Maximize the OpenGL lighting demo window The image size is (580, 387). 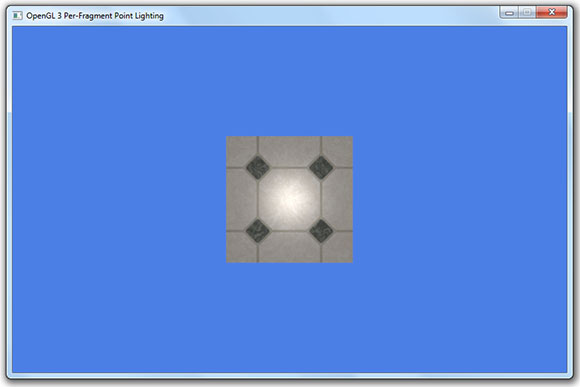527,13
